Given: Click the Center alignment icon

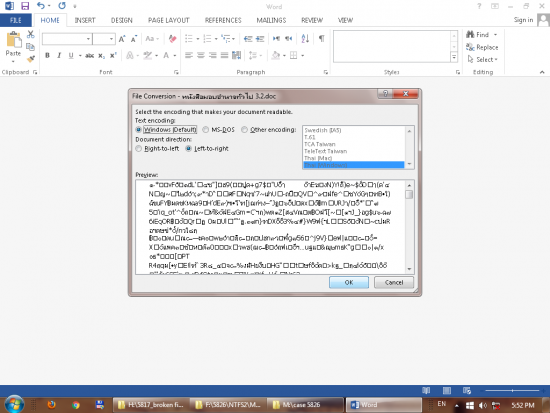Looking at the screenshot, I should [201, 55].
